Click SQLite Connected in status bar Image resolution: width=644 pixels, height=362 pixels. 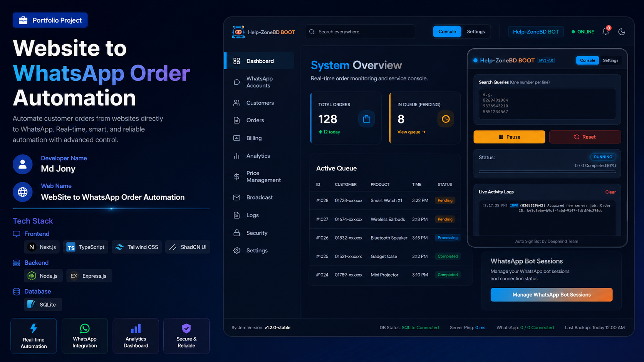tap(420, 328)
